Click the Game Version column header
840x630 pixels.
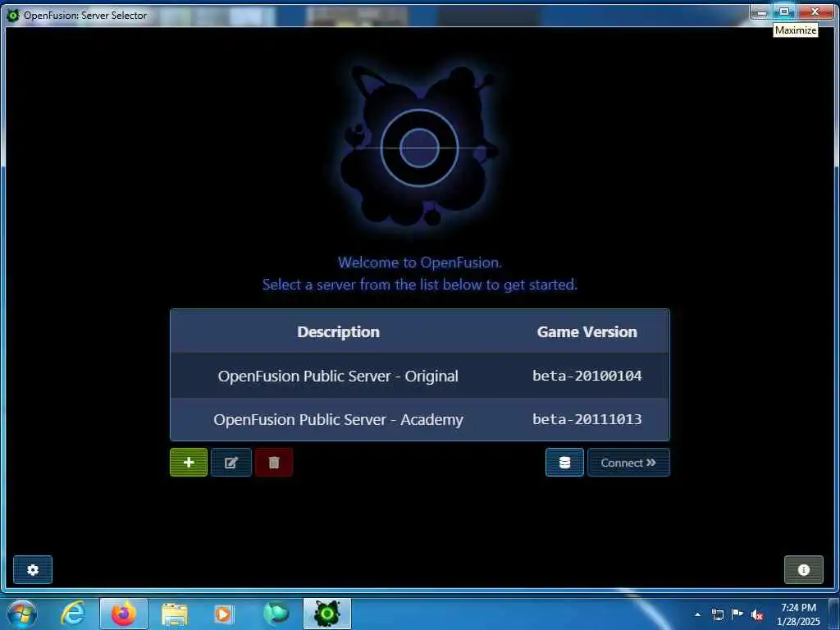[587, 331]
